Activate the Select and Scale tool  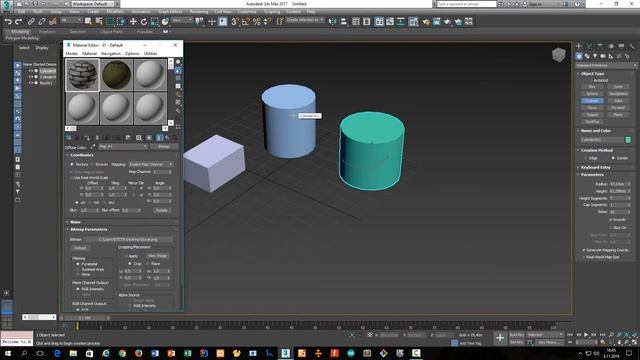(154, 22)
